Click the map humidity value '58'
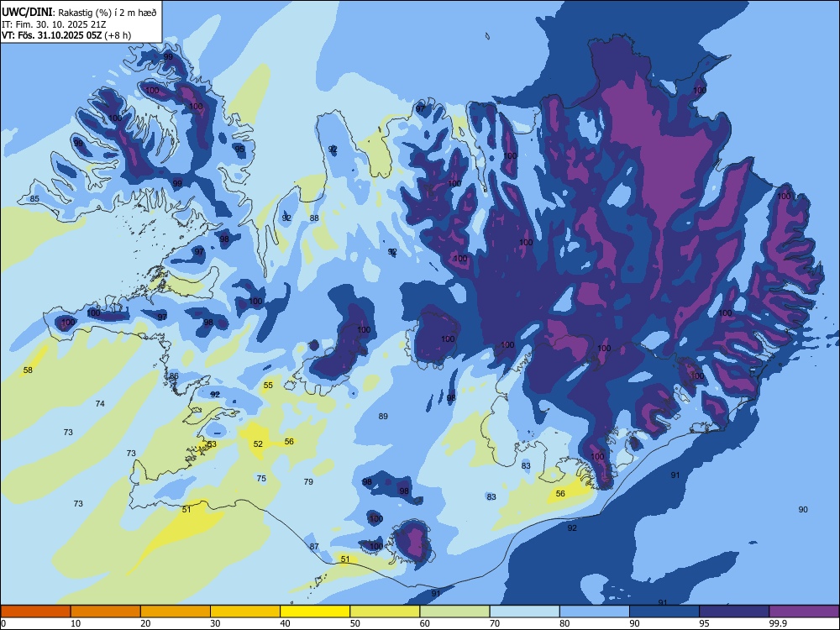840x630 pixels. [x=28, y=370]
